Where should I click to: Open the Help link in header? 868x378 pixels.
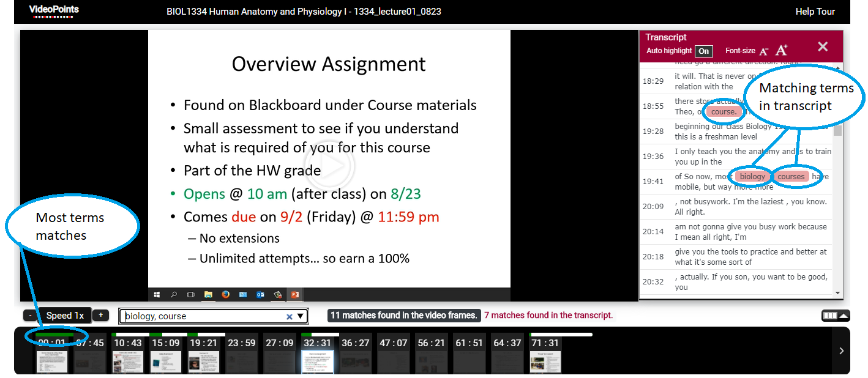coord(804,12)
